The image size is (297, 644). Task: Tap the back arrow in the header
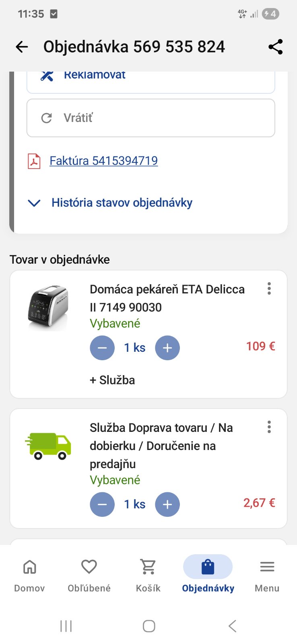(22, 47)
